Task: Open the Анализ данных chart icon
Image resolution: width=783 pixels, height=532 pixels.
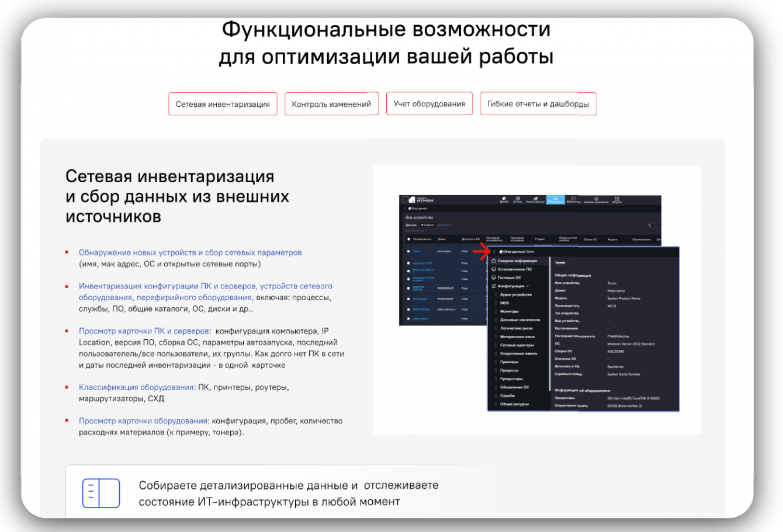Action: pos(535,200)
